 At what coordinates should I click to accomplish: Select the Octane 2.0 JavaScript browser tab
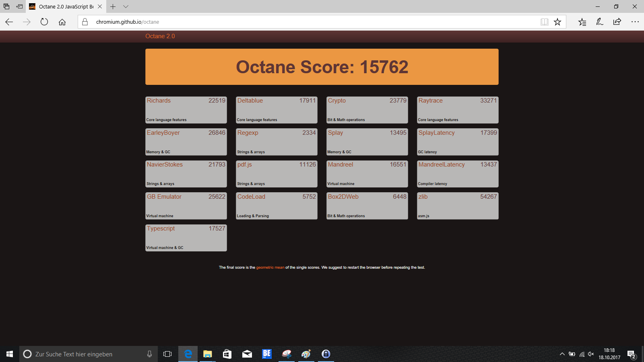tap(66, 6)
